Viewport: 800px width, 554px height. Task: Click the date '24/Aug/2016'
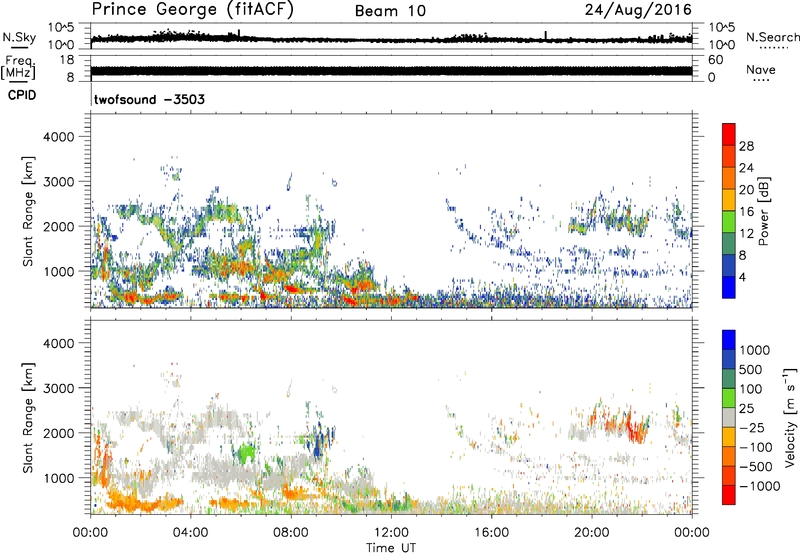pyautogui.click(x=638, y=10)
